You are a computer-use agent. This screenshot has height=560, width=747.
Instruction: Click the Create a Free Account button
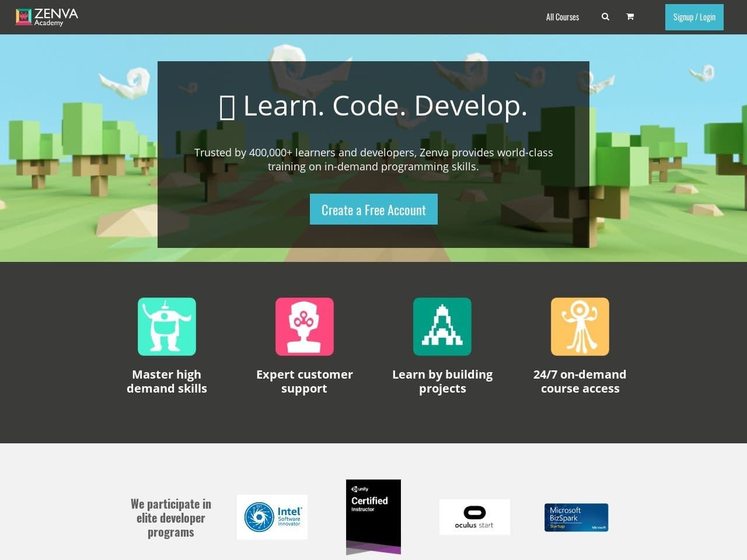pyautogui.click(x=373, y=209)
